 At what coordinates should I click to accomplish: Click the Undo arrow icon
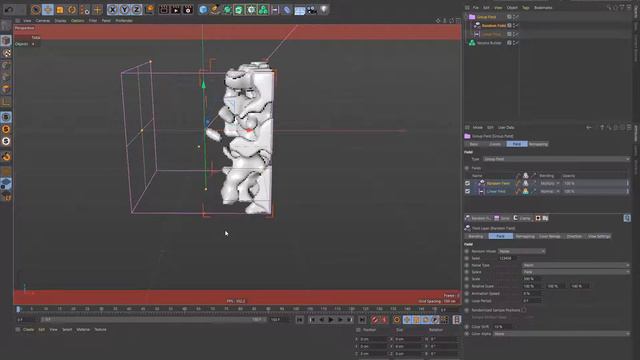pyautogui.click(x=9, y=9)
